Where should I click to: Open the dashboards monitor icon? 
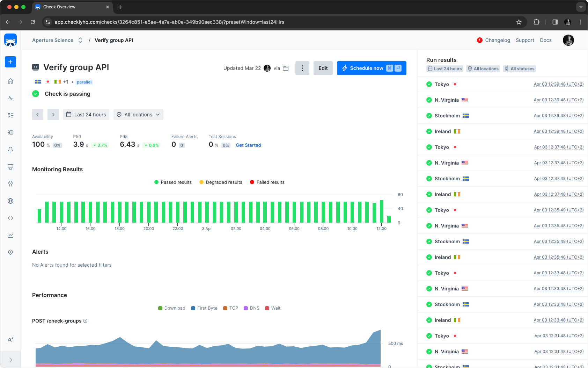coord(10,167)
